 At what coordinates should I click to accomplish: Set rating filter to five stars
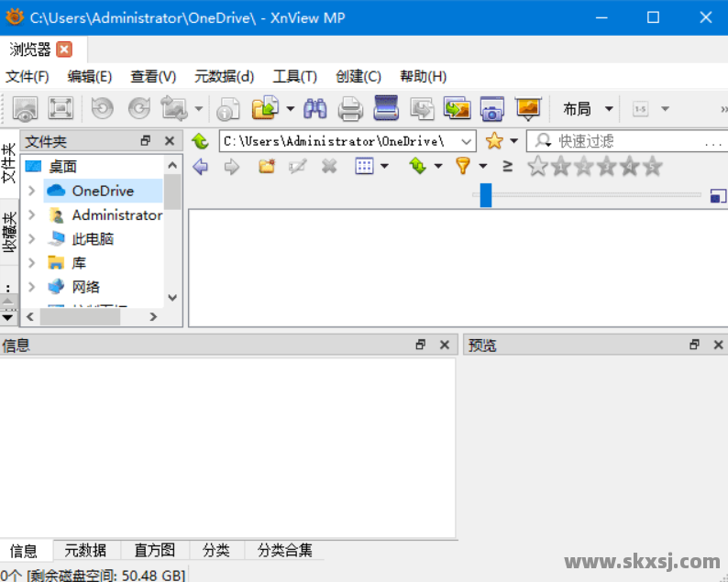point(652,166)
